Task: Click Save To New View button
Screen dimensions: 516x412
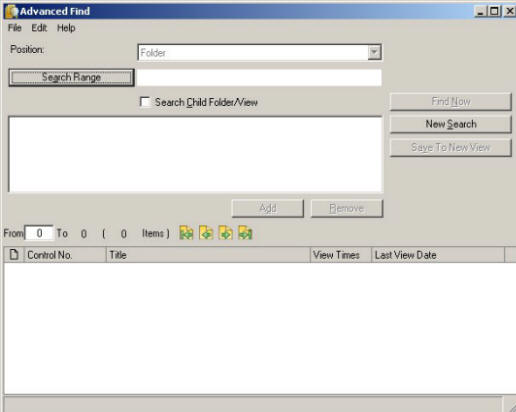Action: click(x=451, y=147)
